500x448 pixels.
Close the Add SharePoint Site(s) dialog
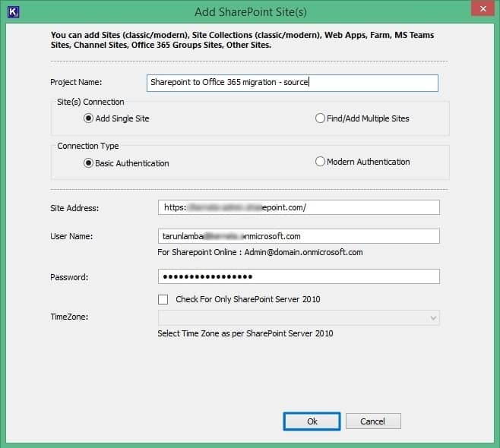(x=483, y=8)
